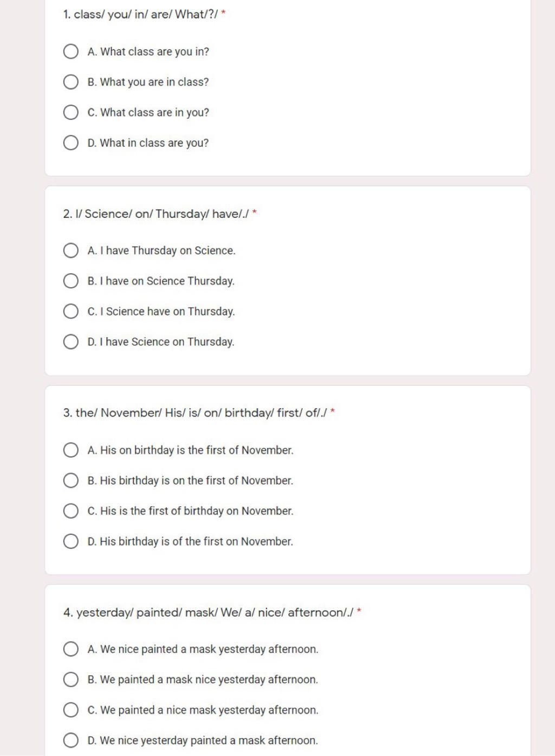Click question 1 prompt 'class/ you/ in/ are/ What'
Viewport: 555px width, 756px height.
click(x=140, y=15)
